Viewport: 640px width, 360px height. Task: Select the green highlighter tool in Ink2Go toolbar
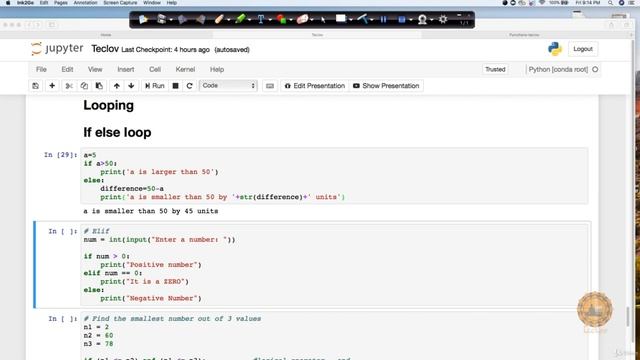point(240,19)
